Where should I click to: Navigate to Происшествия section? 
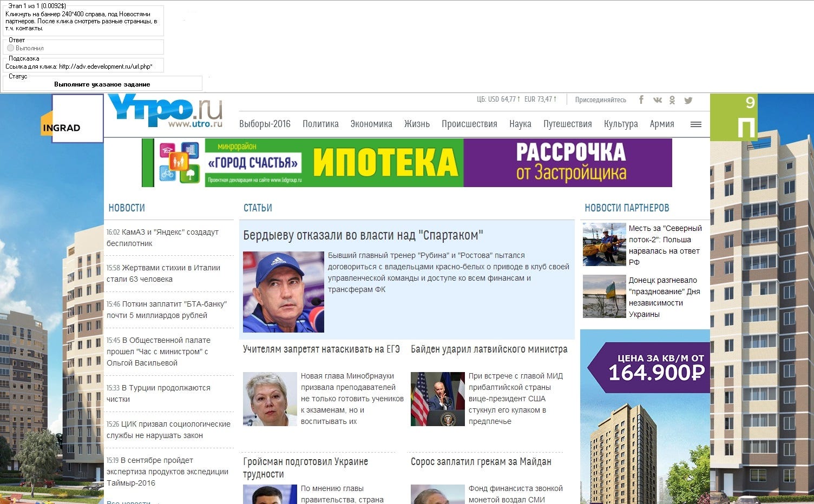click(469, 124)
